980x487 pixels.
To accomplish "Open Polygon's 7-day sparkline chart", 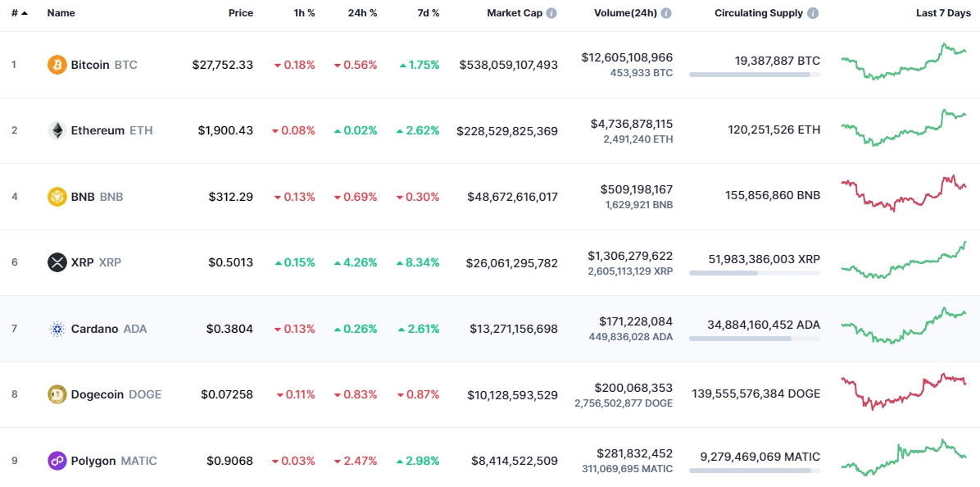I will tap(904, 458).
